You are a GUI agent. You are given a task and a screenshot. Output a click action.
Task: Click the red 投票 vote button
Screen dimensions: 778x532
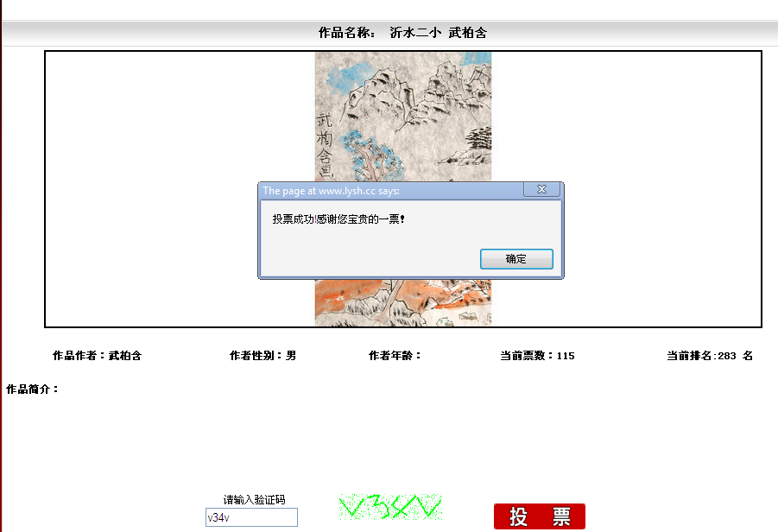(x=540, y=516)
